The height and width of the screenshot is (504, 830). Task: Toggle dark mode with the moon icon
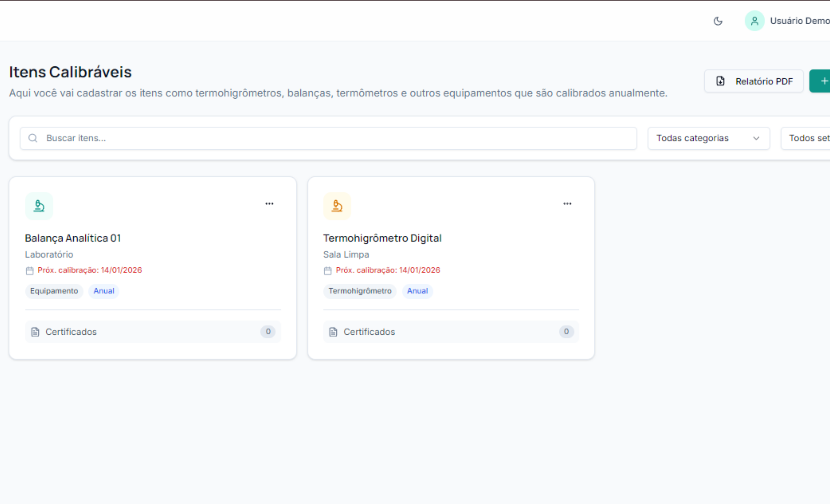(718, 21)
